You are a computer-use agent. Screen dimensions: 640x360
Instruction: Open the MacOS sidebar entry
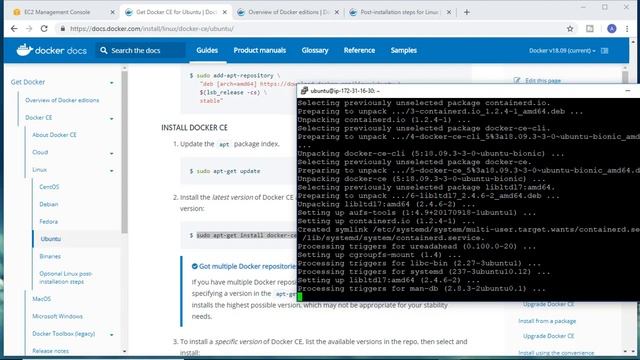pos(42,299)
